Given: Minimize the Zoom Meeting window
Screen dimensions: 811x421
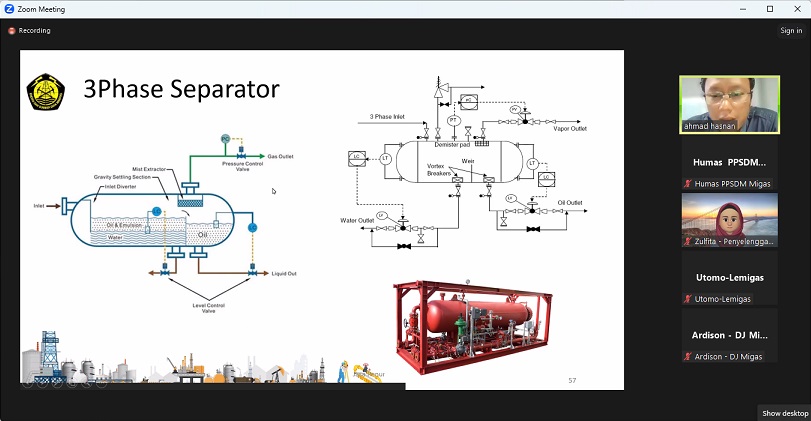Looking at the screenshot, I should click(x=742, y=9).
